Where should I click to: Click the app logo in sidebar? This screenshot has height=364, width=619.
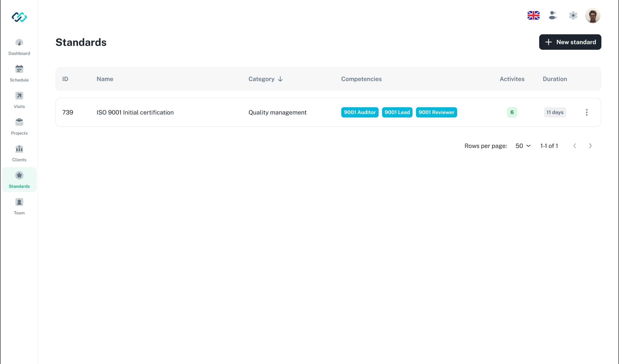[19, 17]
